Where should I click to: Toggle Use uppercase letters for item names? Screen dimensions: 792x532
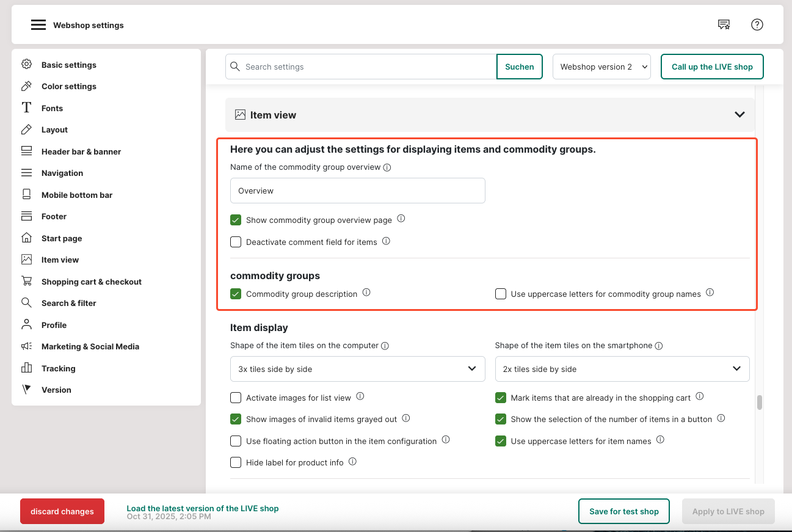click(501, 441)
